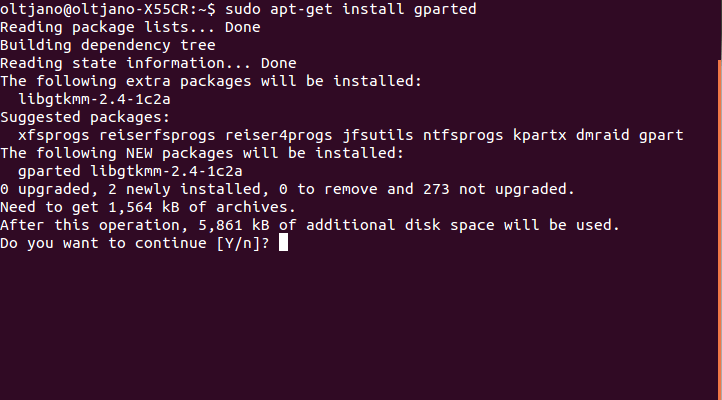
Task: Click the 'kpartx' package name
Action: pos(540,135)
